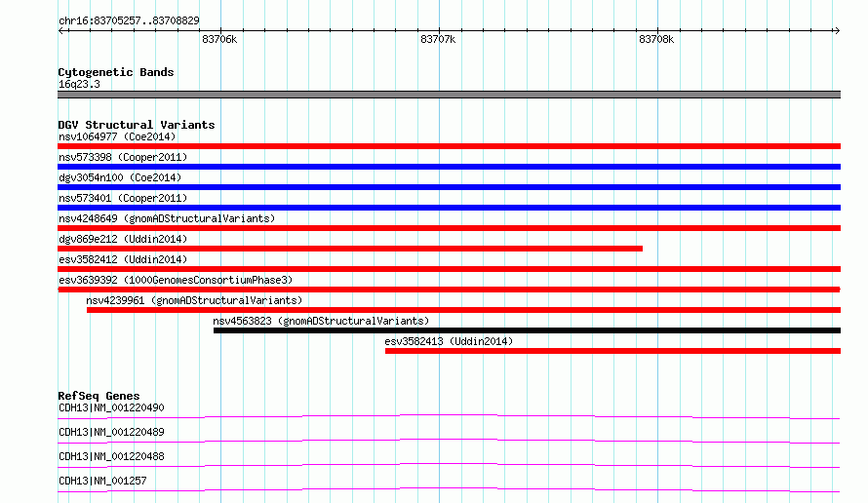This screenshot has height=503, width=868.
Task: Click red bar of esv3582413 variant
Action: click(612, 351)
